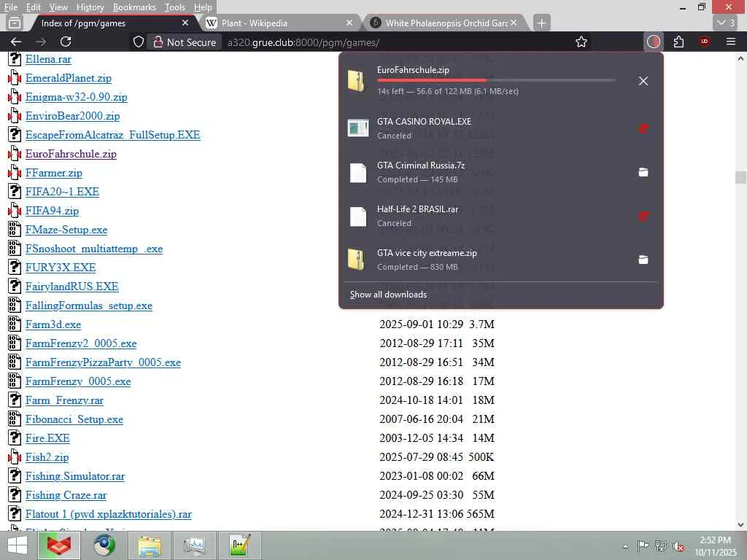Viewport: 747px width, 560px height.
Task: Retry the GTA CASINO ROYAL.EXE download
Action: point(643,128)
